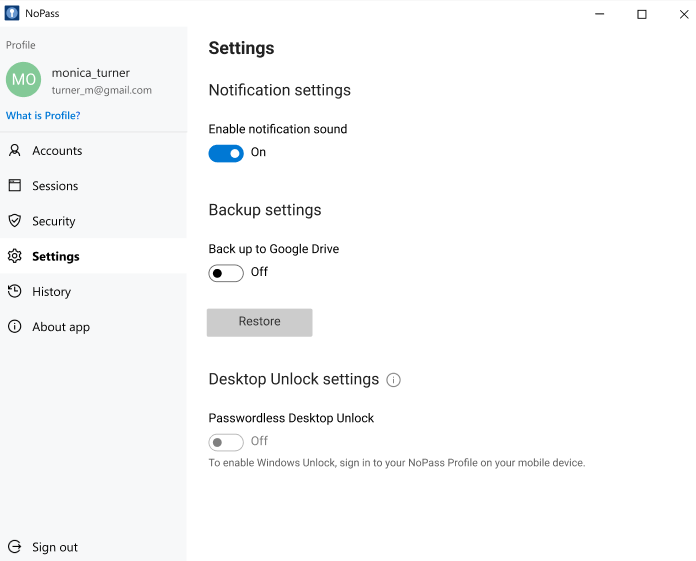Toggle Passwordless Desktop Unlock switch
Screen dimensions: 696x561
[226, 442]
